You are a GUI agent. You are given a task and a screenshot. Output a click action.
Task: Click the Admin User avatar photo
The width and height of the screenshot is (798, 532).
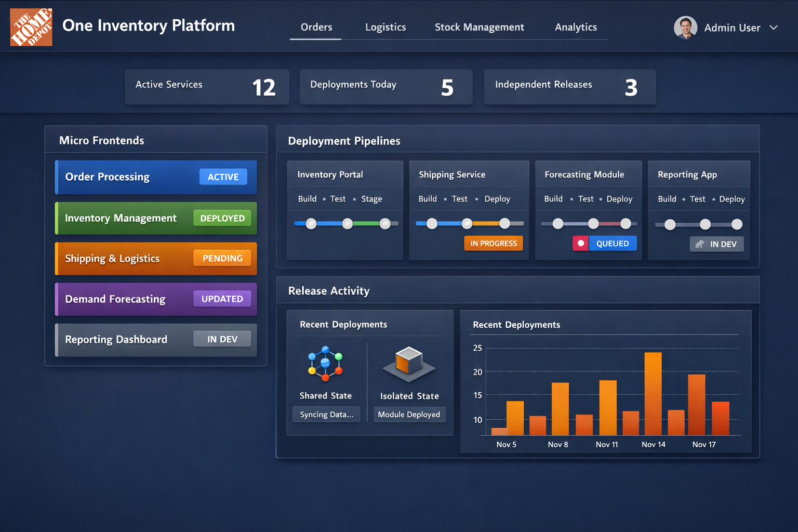click(x=685, y=28)
